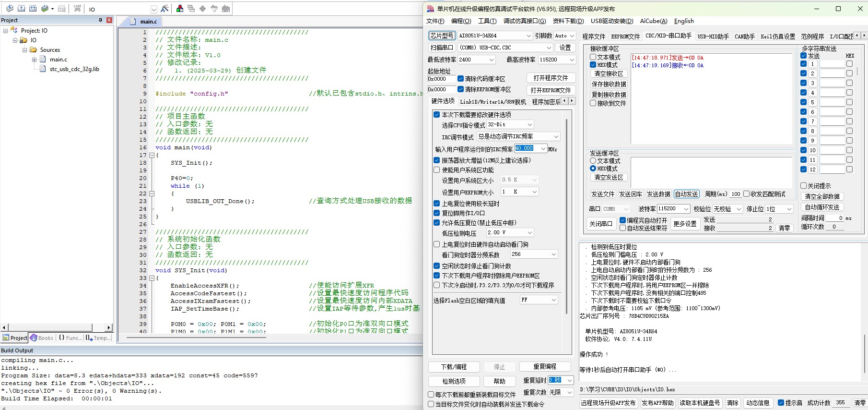
Task: Click 扫描串口 button
Action: [442, 48]
